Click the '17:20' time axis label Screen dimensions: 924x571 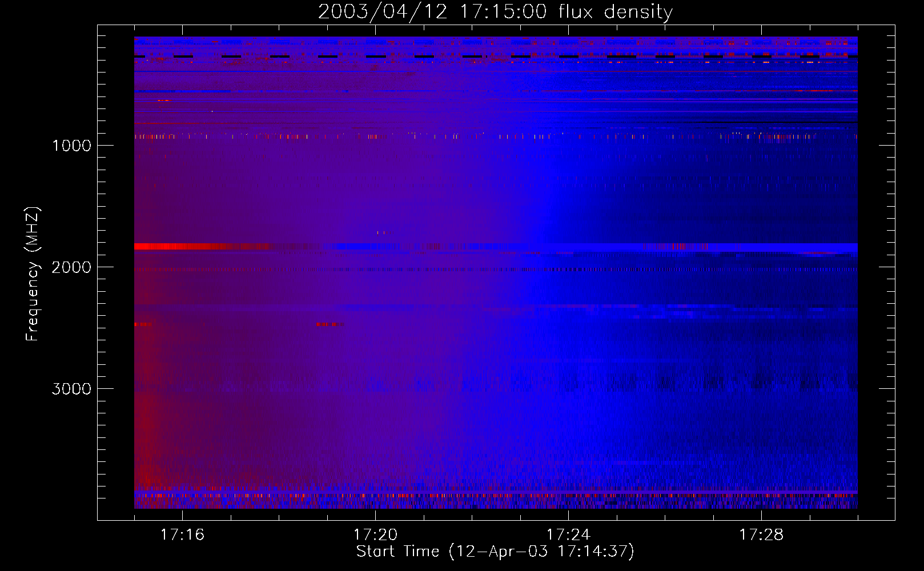(x=375, y=534)
